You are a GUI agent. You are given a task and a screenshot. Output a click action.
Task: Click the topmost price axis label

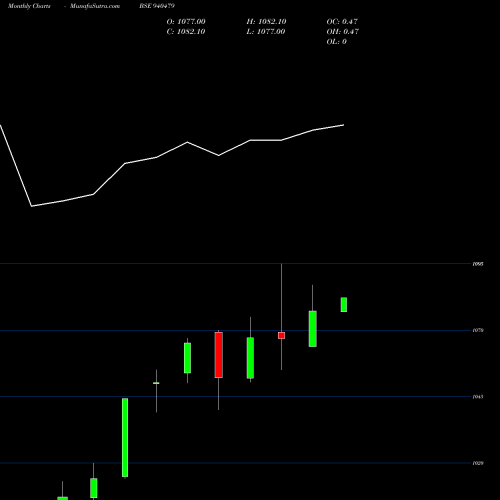click(x=478, y=264)
